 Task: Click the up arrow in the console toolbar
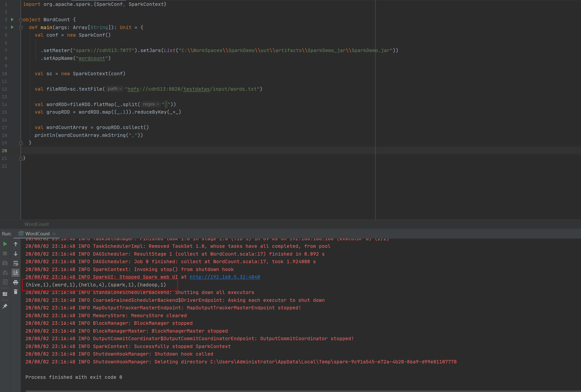[x=15, y=244]
